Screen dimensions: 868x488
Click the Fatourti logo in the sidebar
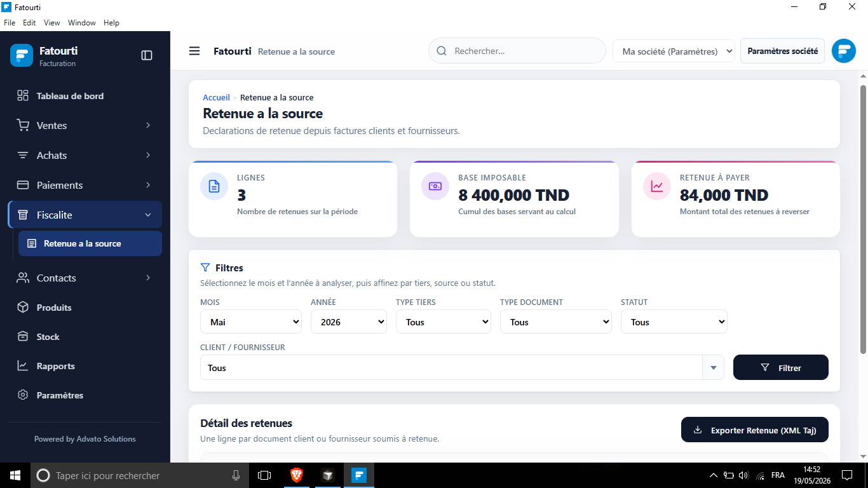tap(22, 55)
